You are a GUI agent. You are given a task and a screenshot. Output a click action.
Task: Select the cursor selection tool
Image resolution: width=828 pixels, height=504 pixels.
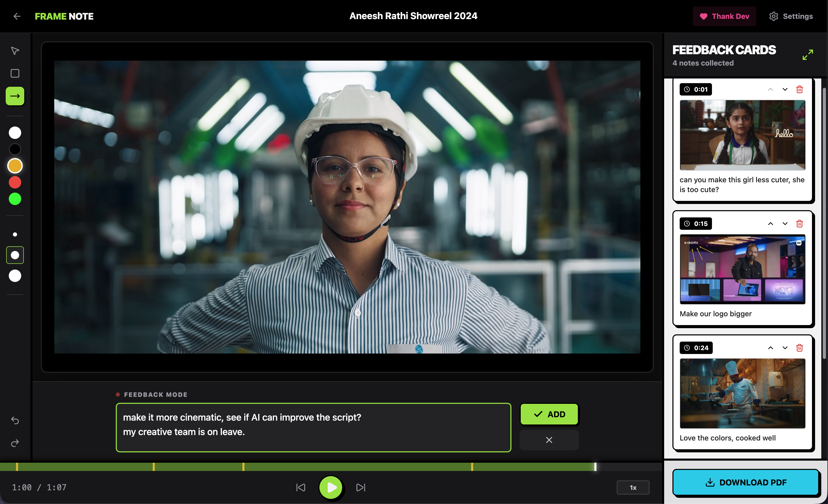[15, 51]
